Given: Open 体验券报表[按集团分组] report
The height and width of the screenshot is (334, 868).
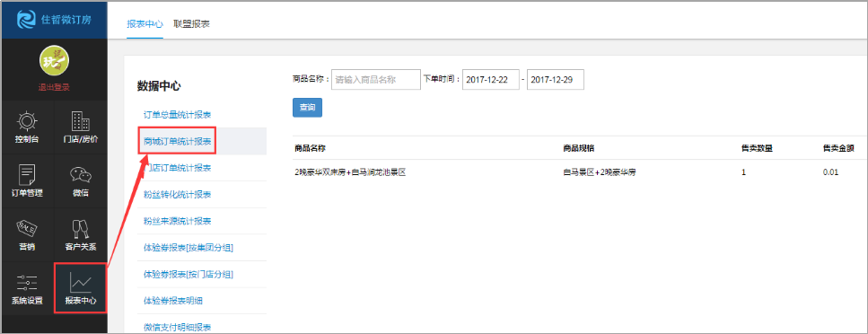Looking at the screenshot, I should [189, 248].
